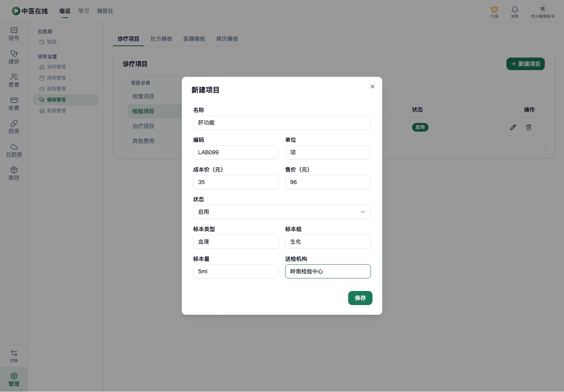Close the 新建项目 dialog with the X
This screenshot has height=392, width=564.
click(x=372, y=87)
